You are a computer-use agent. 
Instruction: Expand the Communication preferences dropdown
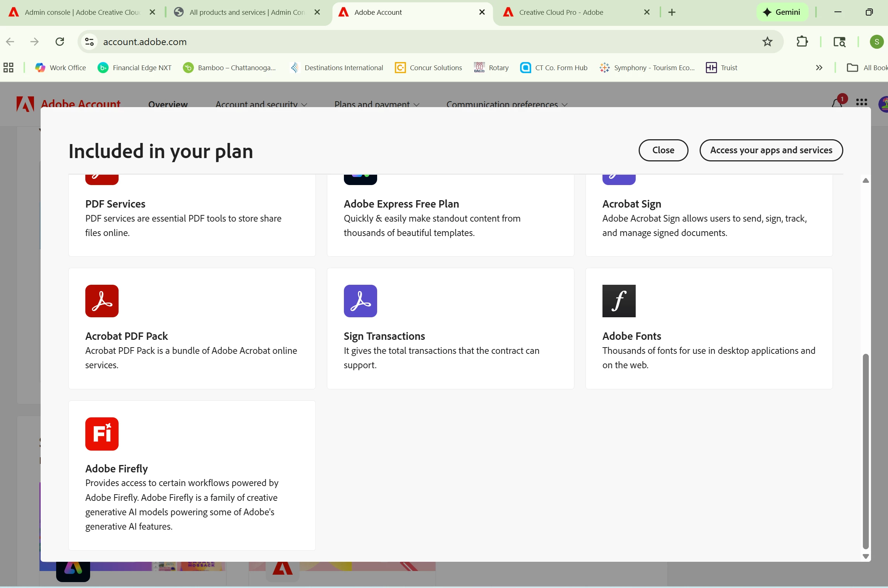pyautogui.click(x=506, y=104)
